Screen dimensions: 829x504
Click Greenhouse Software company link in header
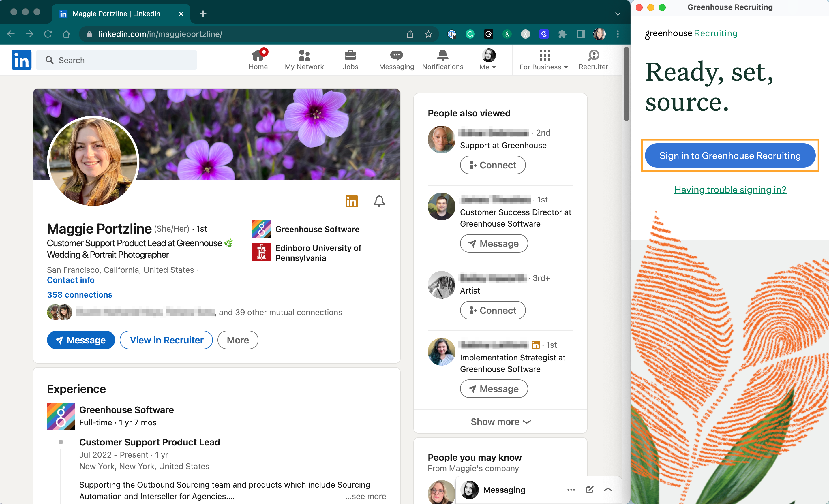(306, 229)
